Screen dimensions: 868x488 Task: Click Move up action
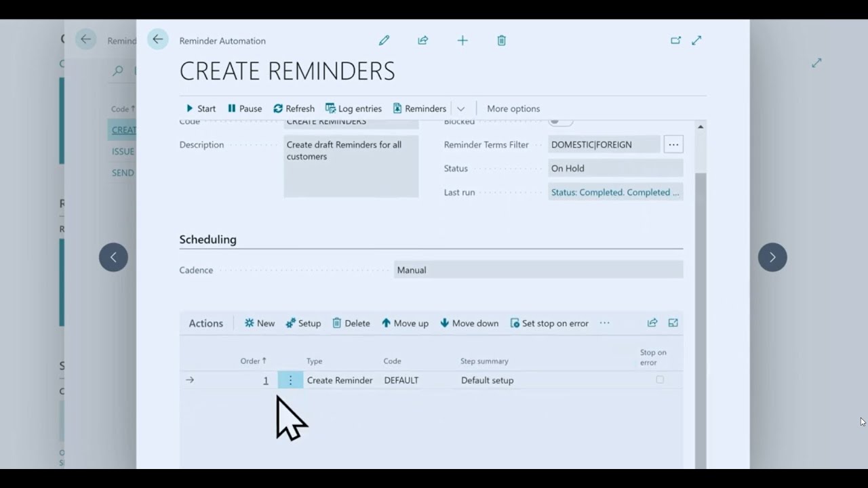[x=405, y=323]
